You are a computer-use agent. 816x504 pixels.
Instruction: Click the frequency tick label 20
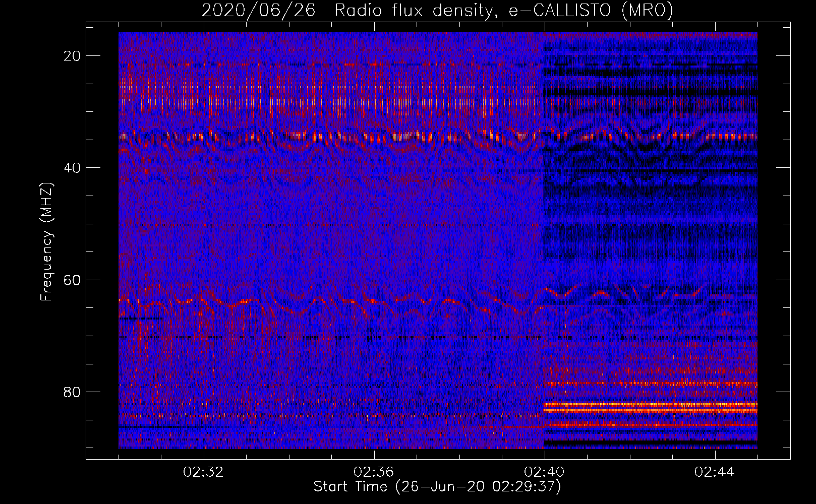tap(72, 56)
